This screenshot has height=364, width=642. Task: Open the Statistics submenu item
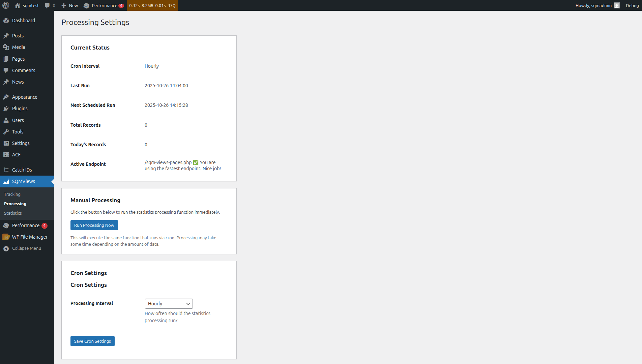[x=12, y=213]
